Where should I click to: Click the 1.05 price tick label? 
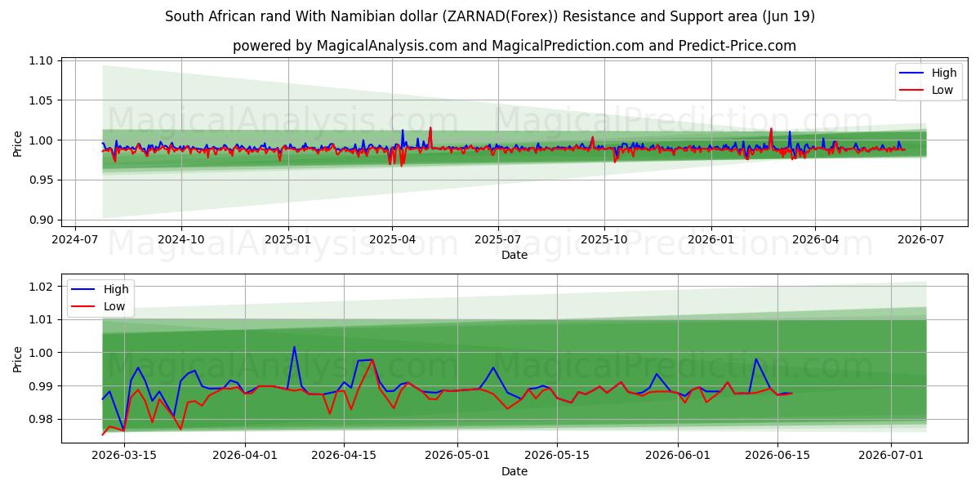tap(41, 100)
